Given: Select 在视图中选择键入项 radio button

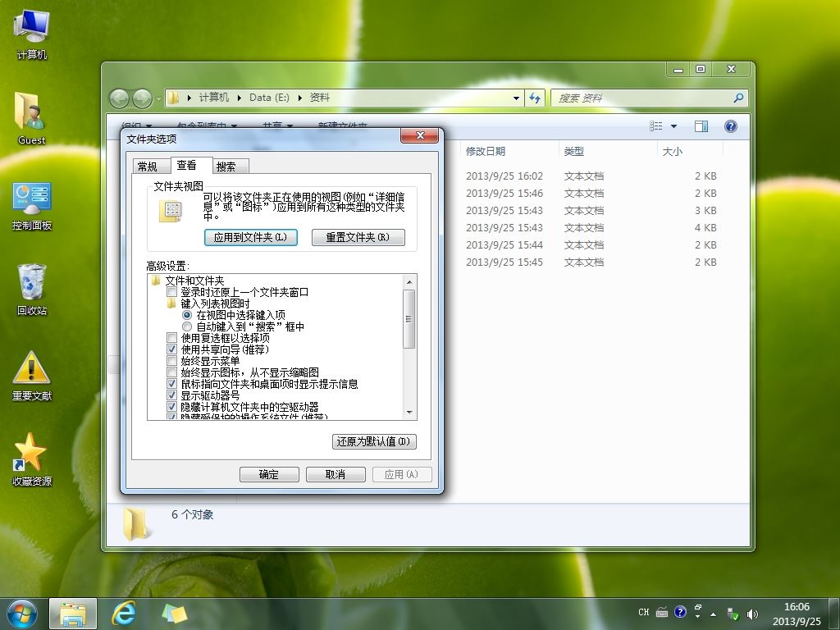Looking at the screenshot, I should (186, 315).
